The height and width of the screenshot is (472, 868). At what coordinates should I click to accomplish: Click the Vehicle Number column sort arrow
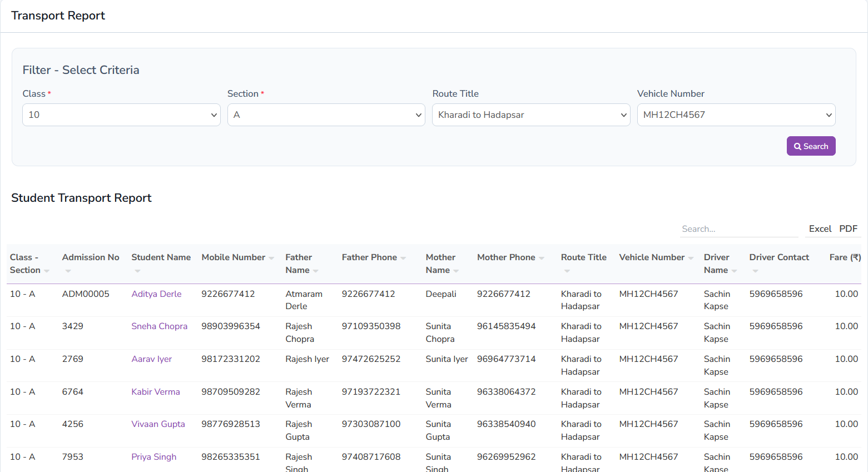click(x=691, y=258)
